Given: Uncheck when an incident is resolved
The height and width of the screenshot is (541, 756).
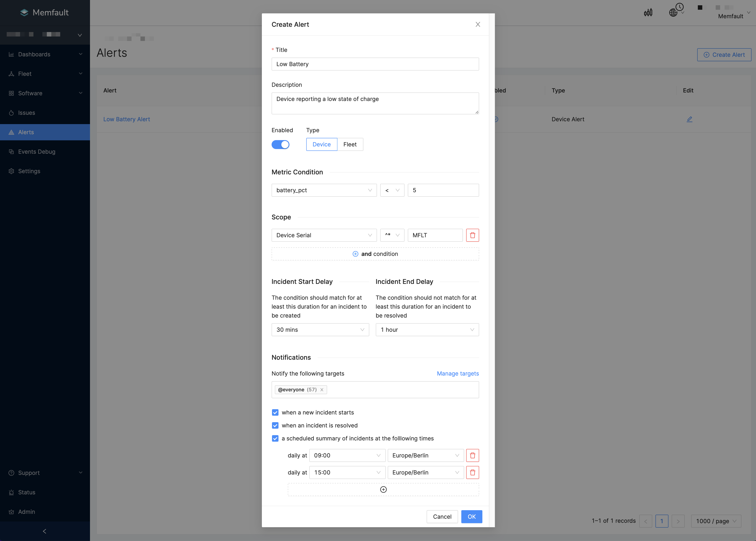Looking at the screenshot, I should [x=275, y=425].
